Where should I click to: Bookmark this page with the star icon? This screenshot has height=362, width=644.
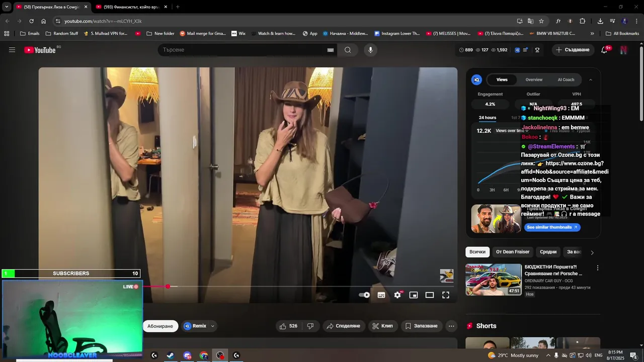[x=541, y=21]
